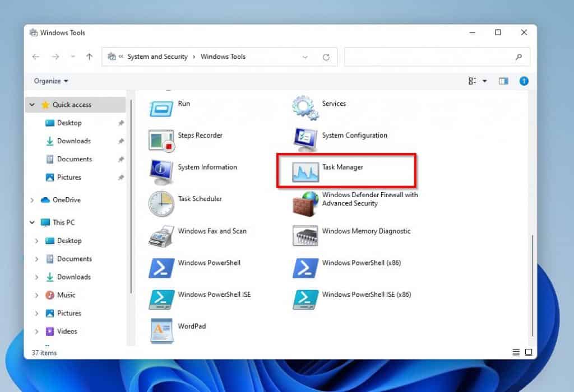Collapse the This PC tree node
This screenshot has height=392, width=574.
(x=32, y=222)
